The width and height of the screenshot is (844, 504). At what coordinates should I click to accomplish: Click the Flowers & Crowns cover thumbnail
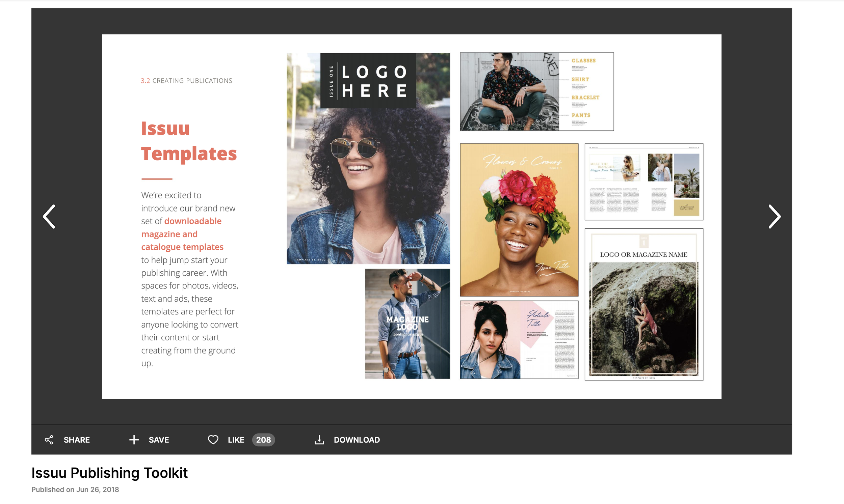519,220
